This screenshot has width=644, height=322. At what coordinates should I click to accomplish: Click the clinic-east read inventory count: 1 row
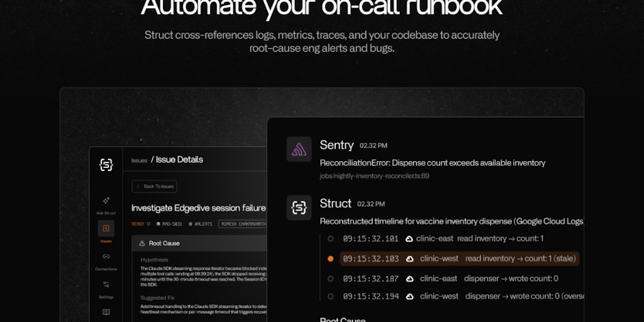pyautogui.click(x=443, y=238)
